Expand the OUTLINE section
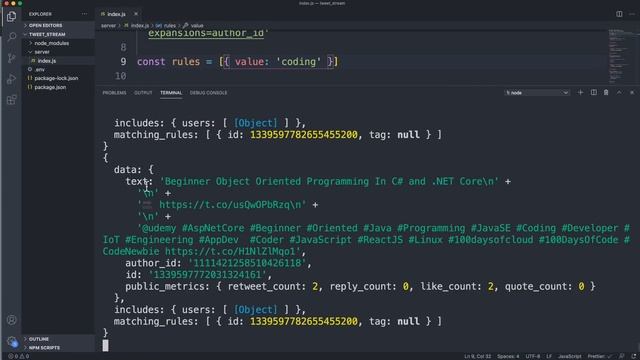 [x=39, y=339]
